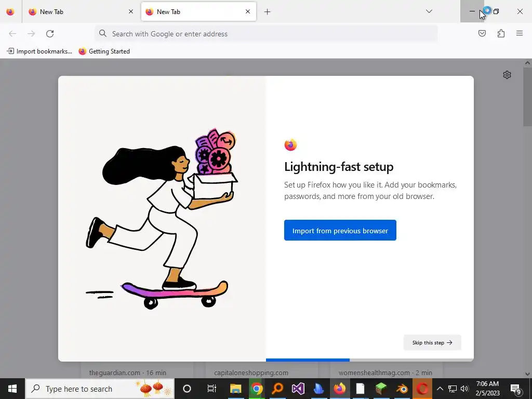
Task: Switch to the first New Tab
Action: 81,12
